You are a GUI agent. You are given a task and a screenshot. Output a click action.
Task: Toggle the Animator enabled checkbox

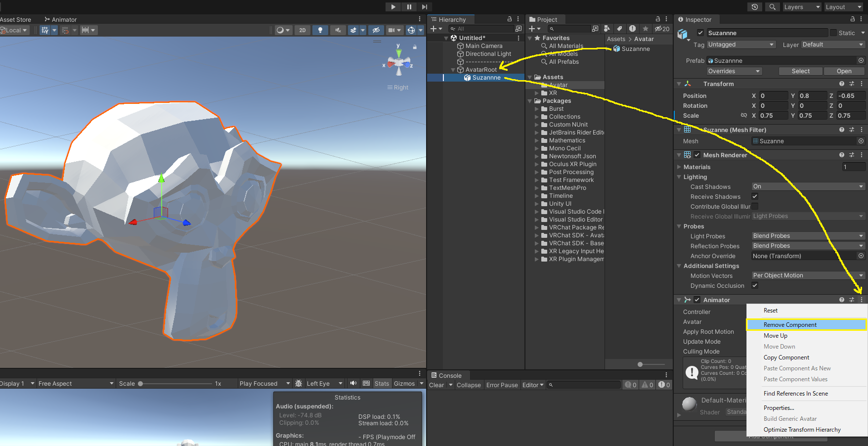click(x=697, y=300)
